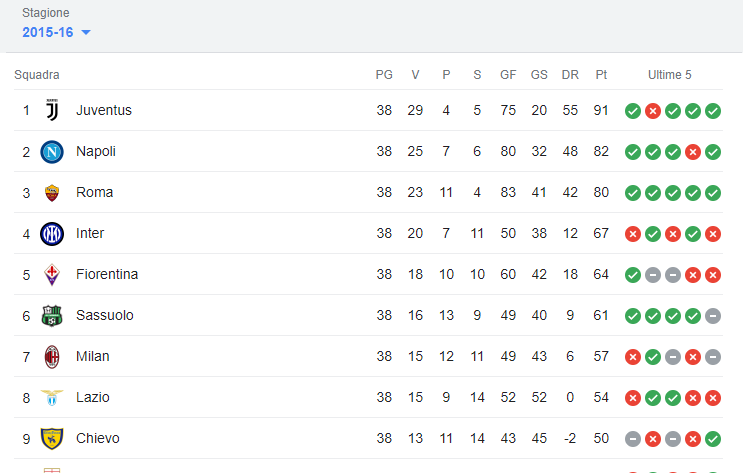Screen dimensions: 743x473
Task: Open the 2015-16 season dropdown
Action: point(56,32)
